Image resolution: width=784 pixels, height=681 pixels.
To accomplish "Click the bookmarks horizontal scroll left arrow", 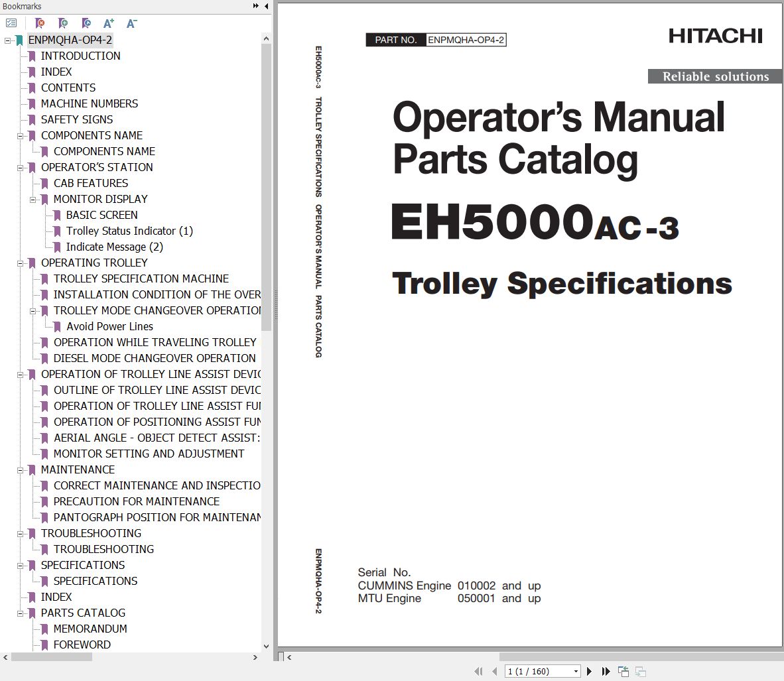I will click(5, 658).
